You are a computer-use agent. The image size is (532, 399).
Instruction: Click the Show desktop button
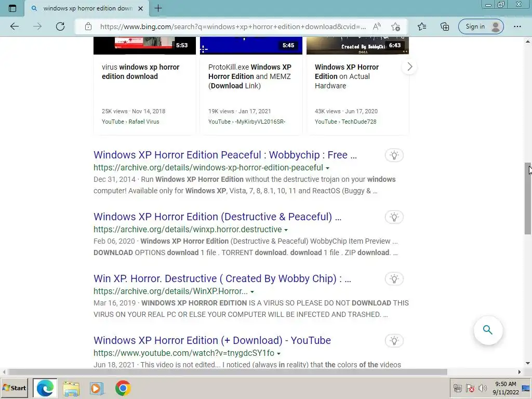coord(527,388)
